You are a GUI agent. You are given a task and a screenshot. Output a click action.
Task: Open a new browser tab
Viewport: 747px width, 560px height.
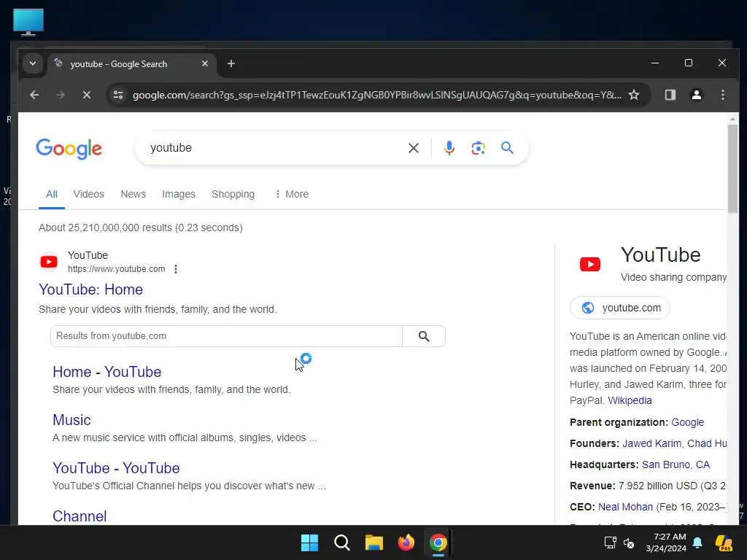231,63
